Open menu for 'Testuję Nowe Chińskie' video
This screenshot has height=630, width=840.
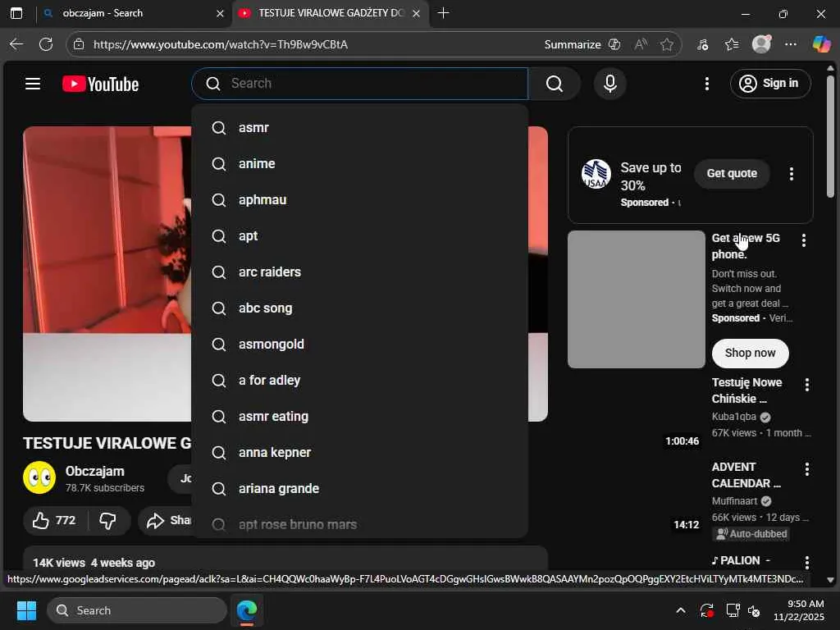click(x=807, y=385)
